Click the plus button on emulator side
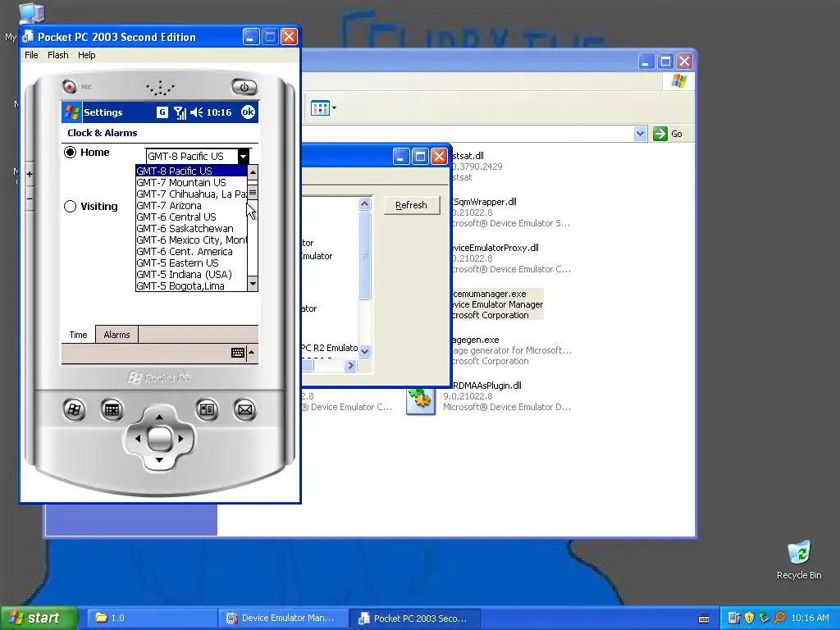Screen dimensions: 840x630 click(x=30, y=174)
